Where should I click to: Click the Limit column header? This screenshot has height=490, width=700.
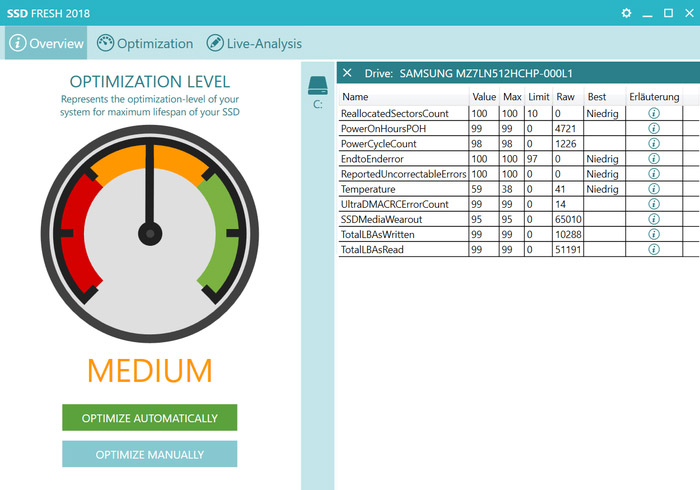tap(538, 96)
